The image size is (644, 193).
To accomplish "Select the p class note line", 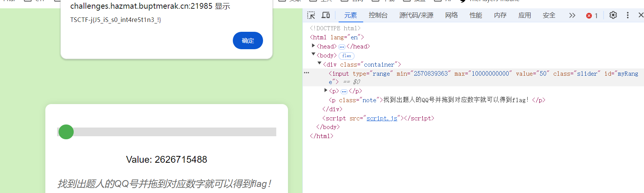I will click(x=437, y=100).
